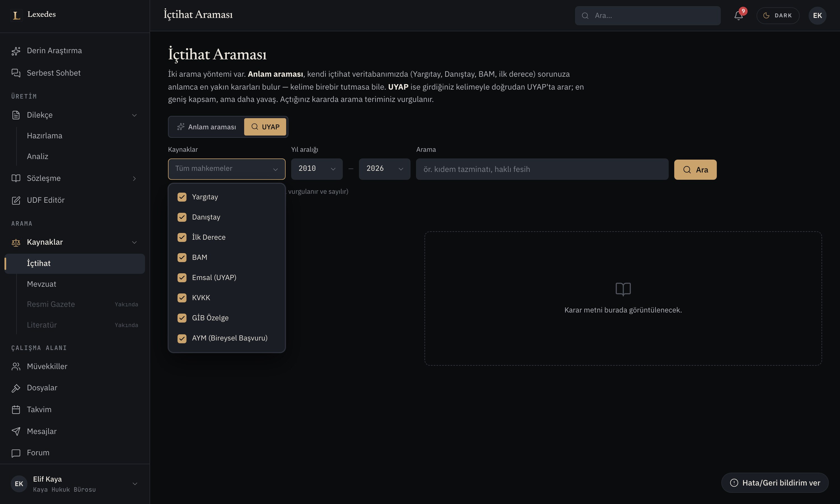Click the Lexedes logo icon
840x504 pixels.
(16, 15)
